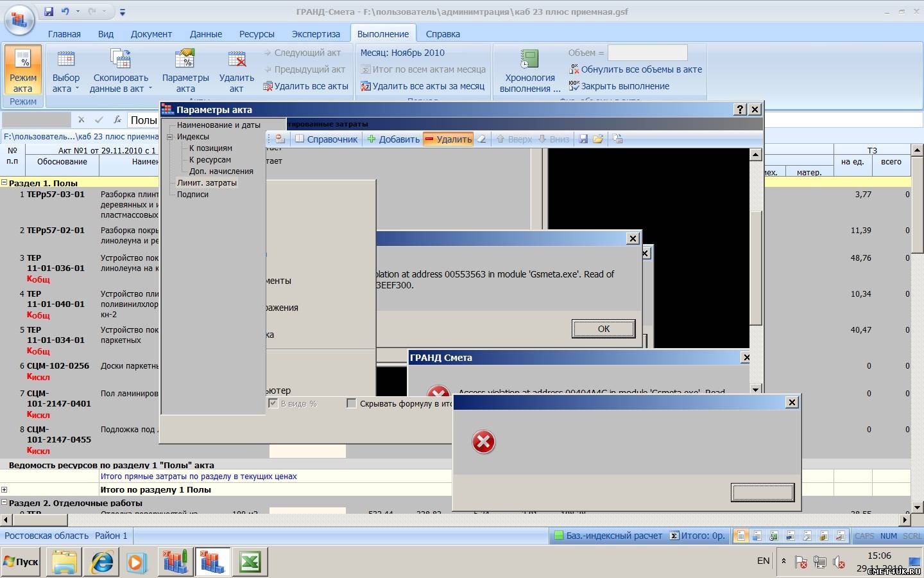The width and height of the screenshot is (924, 578).
Task: Toggle the В виде % checkbox
Action: click(273, 403)
